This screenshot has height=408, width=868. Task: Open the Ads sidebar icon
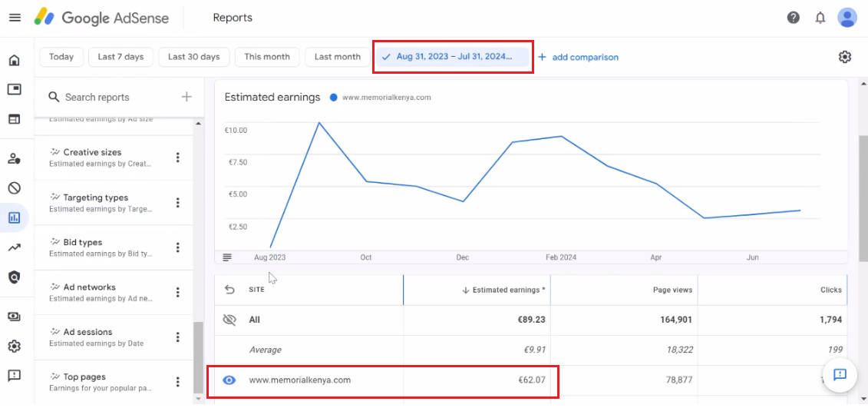pyautogui.click(x=15, y=89)
